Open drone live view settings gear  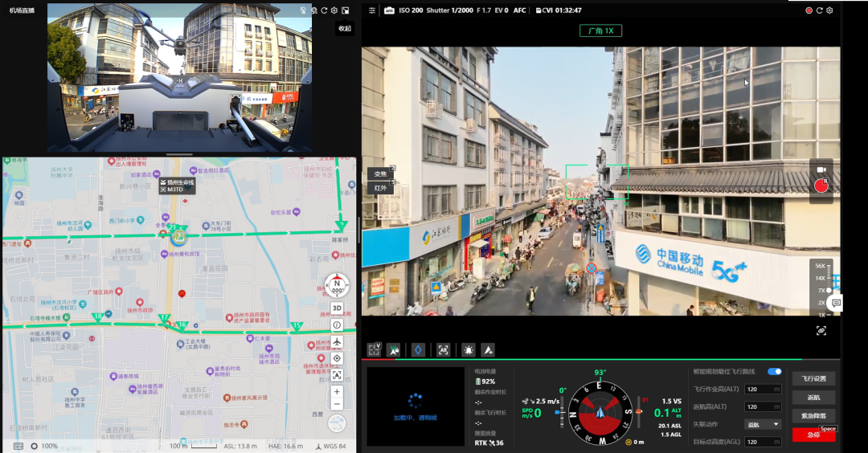click(829, 10)
